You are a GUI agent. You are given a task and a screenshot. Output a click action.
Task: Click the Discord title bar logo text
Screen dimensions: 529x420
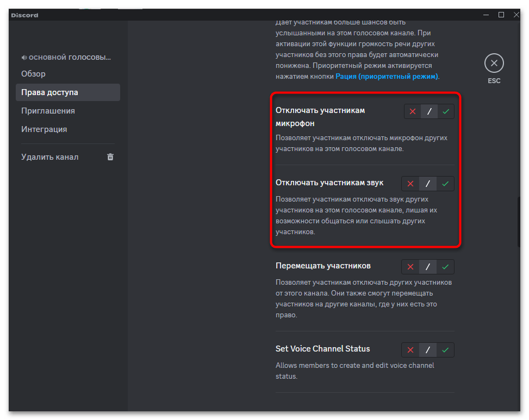(24, 15)
